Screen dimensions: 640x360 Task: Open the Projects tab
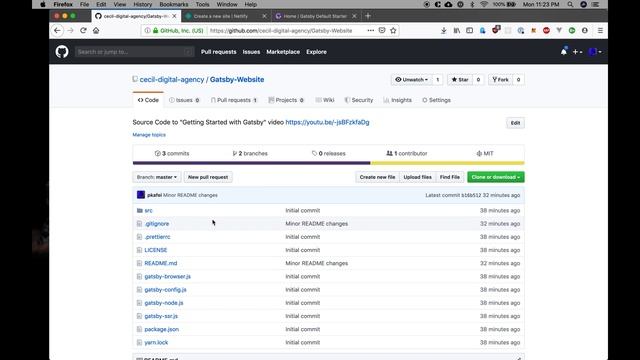tap(286, 100)
